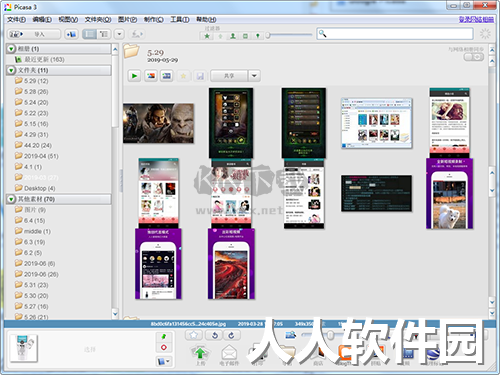This screenshot has width=500, height=375.
Task: Click the date range filter slider
Action: tap(289, 35)
